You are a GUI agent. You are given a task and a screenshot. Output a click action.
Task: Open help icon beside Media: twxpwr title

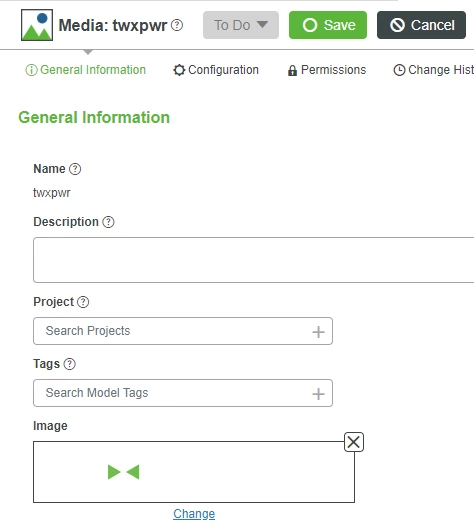click(x=177, y=25)
